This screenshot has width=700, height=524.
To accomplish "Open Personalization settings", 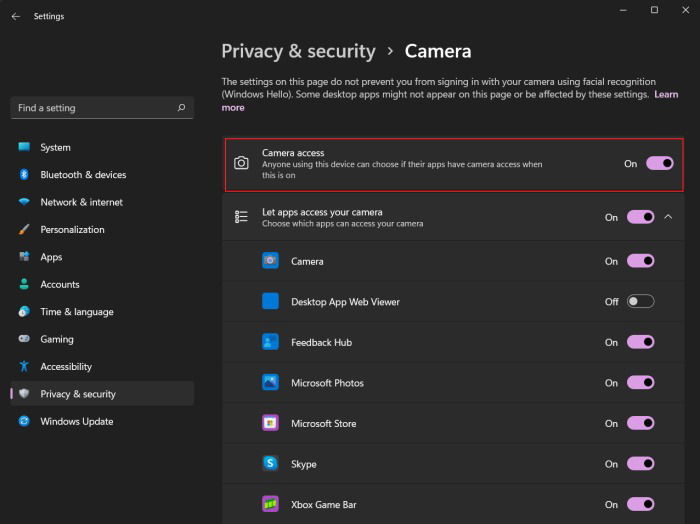I will pos(102,229).
